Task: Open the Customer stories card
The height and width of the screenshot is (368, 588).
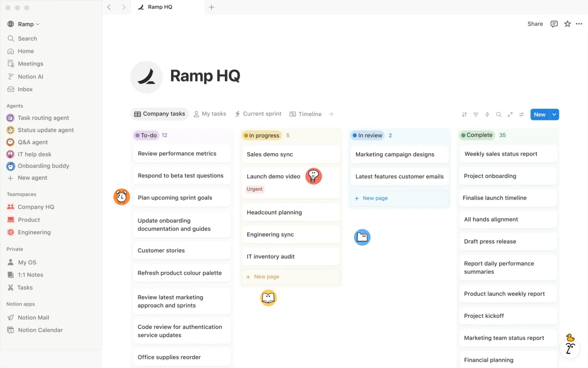Action: (x=182, y=251)
